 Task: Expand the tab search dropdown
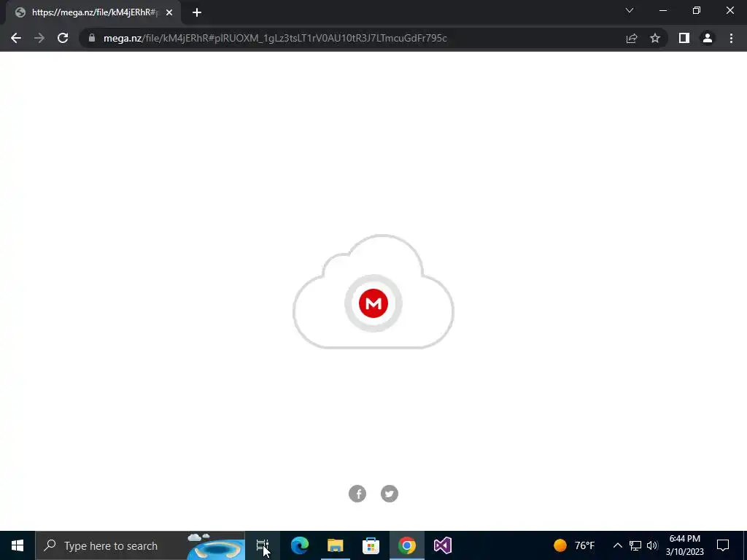[x=630, y=10]
